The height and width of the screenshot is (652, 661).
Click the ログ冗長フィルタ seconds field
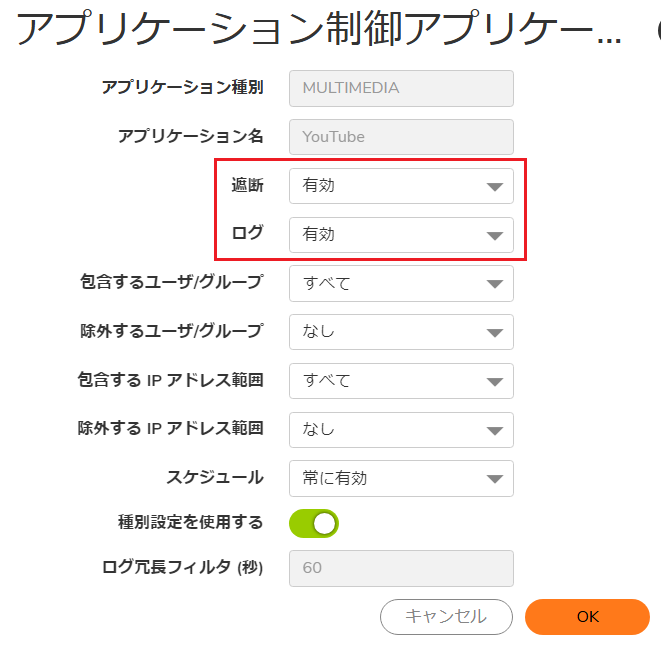tap(401, 568)
